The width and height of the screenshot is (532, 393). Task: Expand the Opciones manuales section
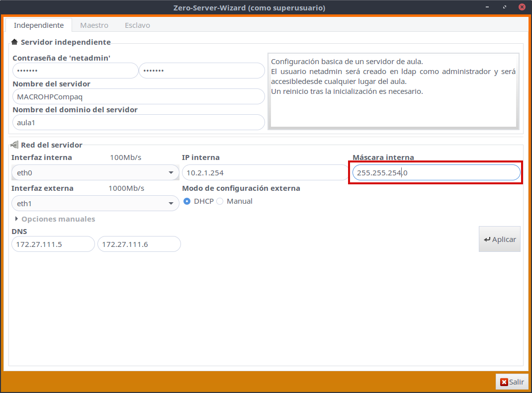click(x=55, y=219)
